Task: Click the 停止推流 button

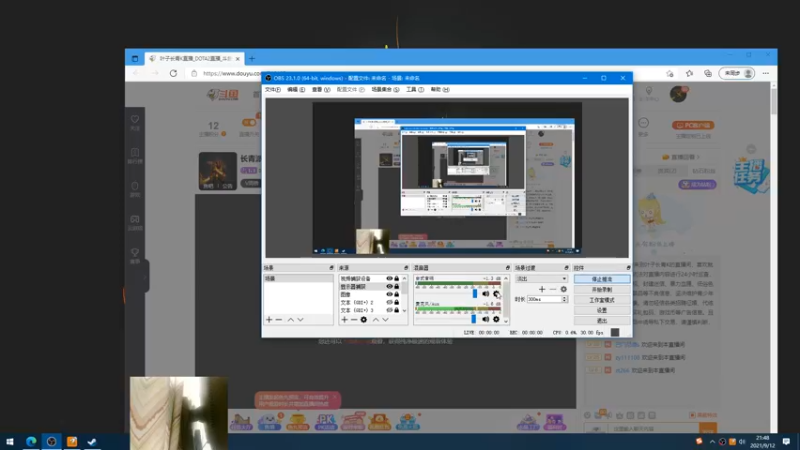Action: point(602,279)
